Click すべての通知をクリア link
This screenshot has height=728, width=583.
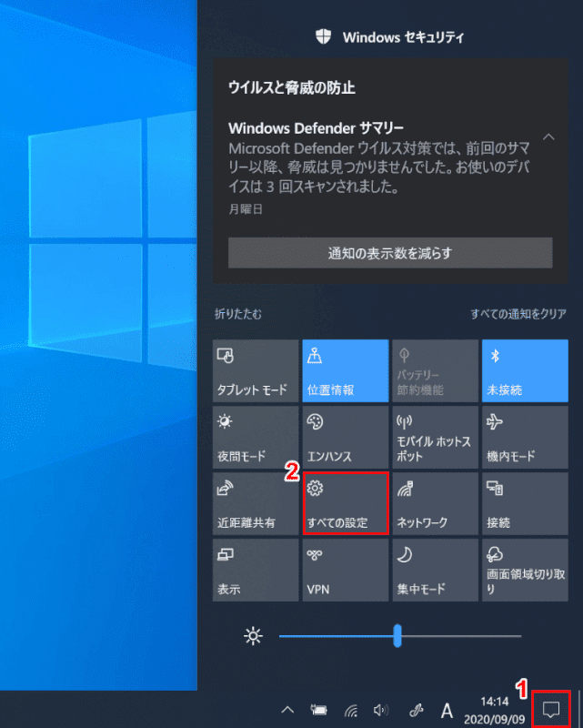click(x=518, y=314)
